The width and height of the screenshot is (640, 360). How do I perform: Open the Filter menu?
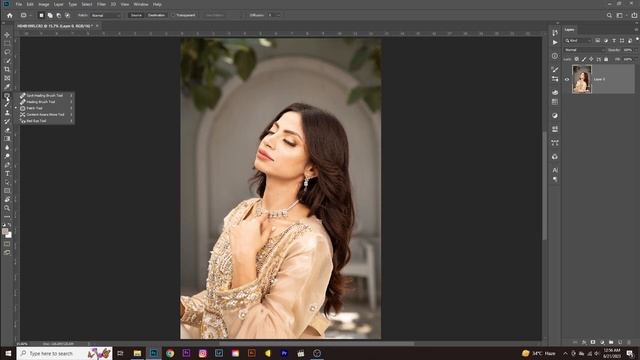click(101, 4)
